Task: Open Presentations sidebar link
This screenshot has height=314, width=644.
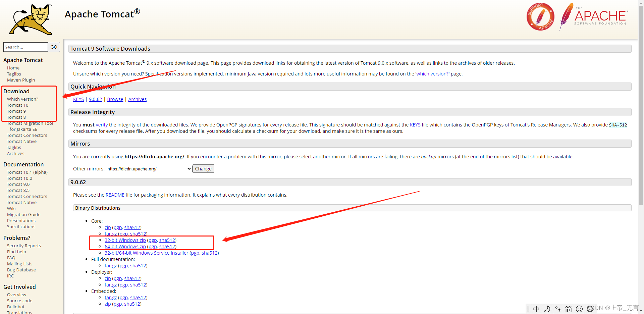Action: 21,220
